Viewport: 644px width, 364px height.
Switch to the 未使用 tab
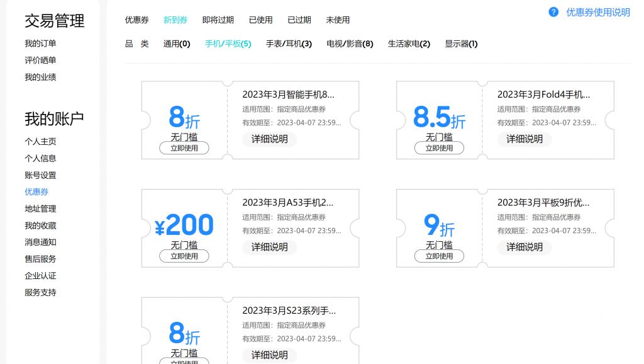click(338, 20)
